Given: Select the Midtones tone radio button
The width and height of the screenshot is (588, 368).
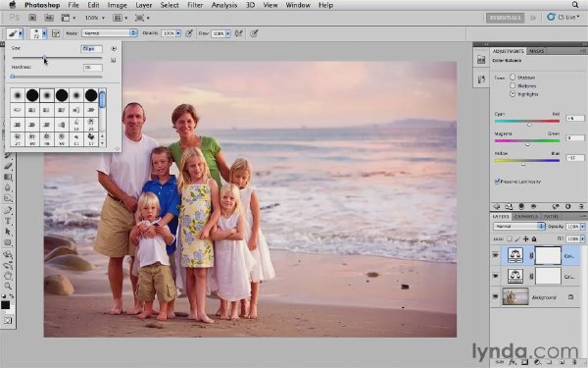Looking at the screenshot, I should [x=513, y=85].
